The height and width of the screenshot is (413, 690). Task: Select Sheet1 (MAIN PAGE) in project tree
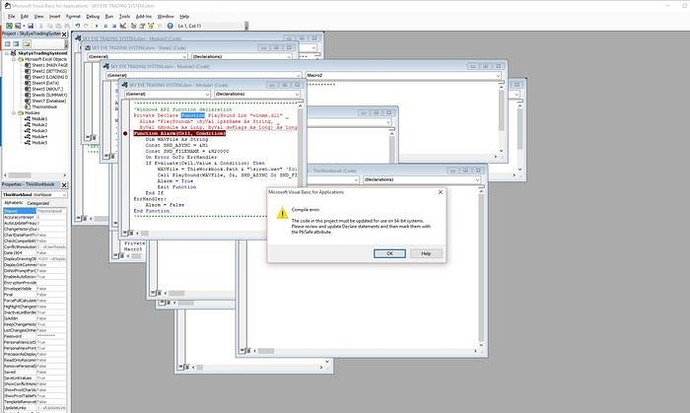(x=46, y=65)
